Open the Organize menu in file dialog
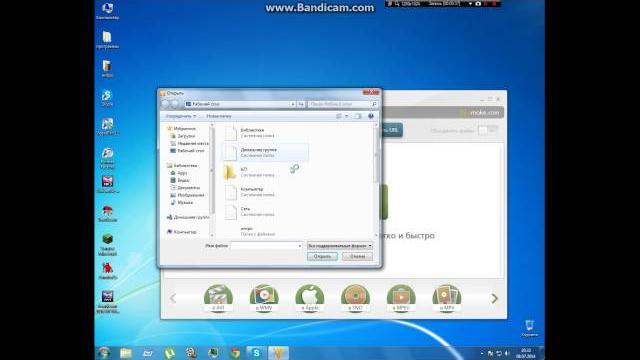 click(x=181, y=116)
